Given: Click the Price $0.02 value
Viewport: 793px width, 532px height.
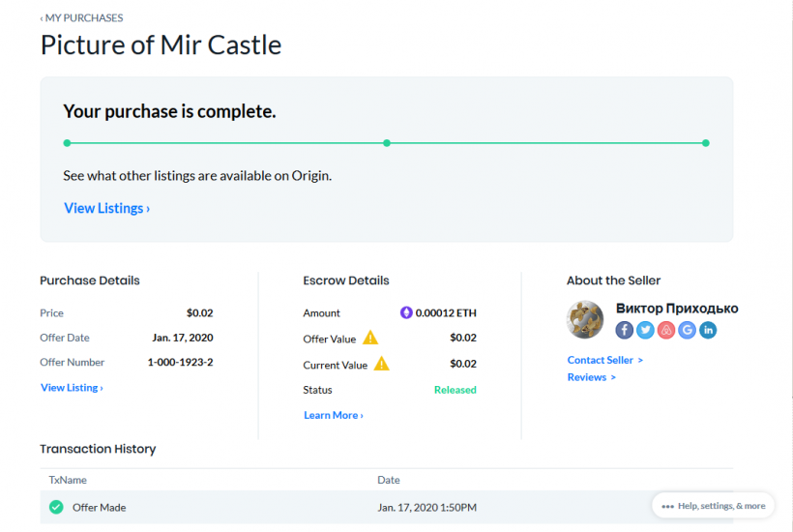Looking at the screenshot, I should (200, 313).
